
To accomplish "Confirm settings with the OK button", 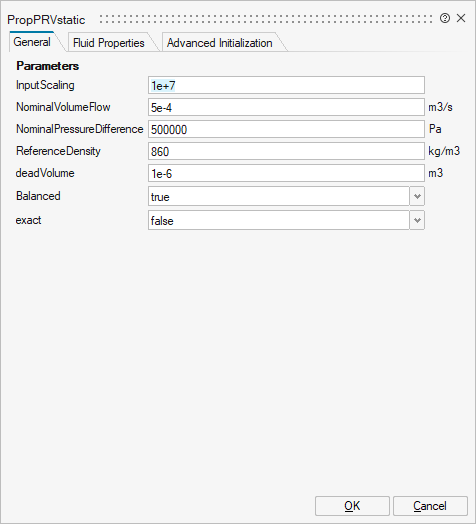I will coord(352,506).
